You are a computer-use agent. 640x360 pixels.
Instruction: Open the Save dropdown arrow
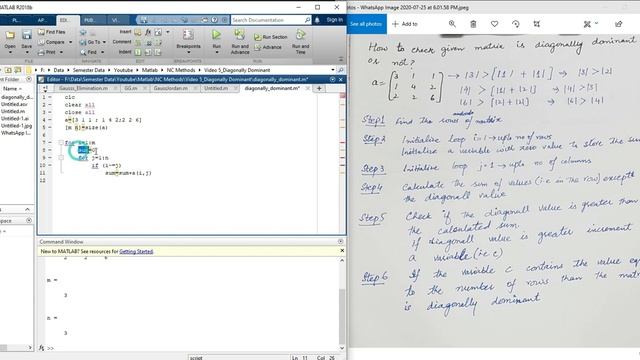[27, 52]
